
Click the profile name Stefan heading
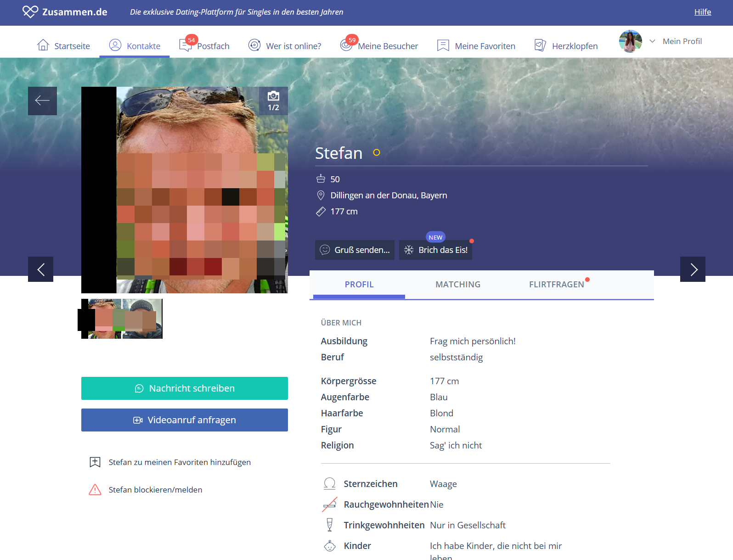339,153
